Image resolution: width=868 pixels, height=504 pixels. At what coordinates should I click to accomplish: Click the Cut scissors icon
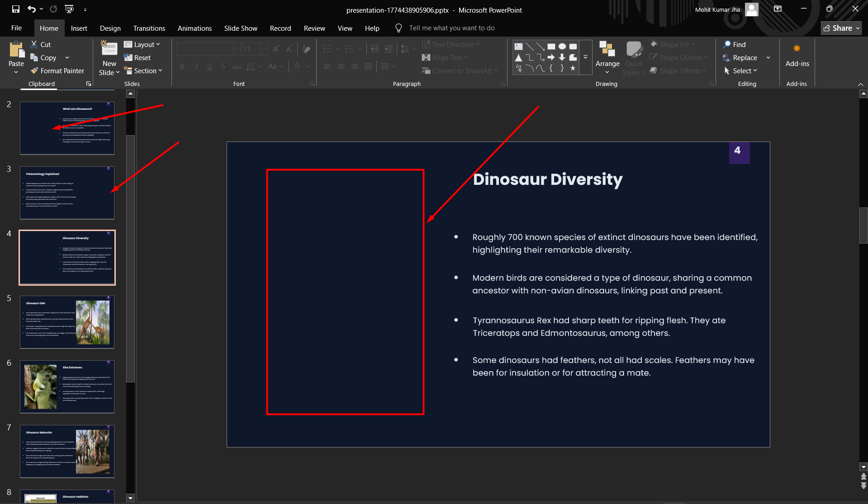coord(34,44)
